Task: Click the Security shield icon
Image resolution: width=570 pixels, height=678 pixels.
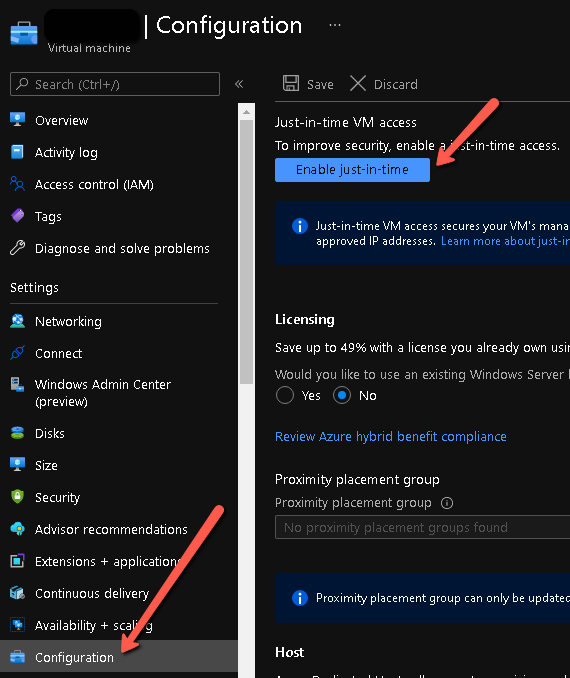Action: click(17, 496)
